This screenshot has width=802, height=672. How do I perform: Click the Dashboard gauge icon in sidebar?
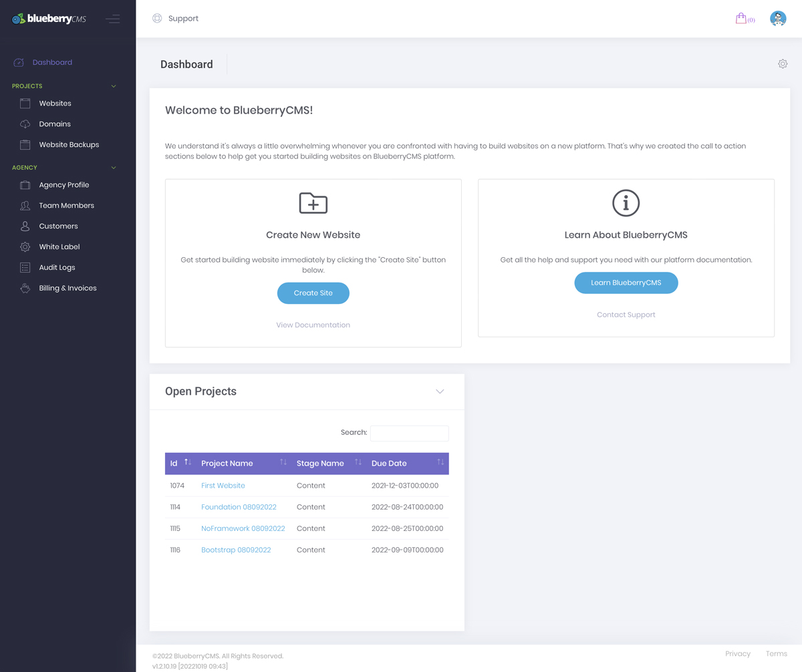(x=19, y=63)
